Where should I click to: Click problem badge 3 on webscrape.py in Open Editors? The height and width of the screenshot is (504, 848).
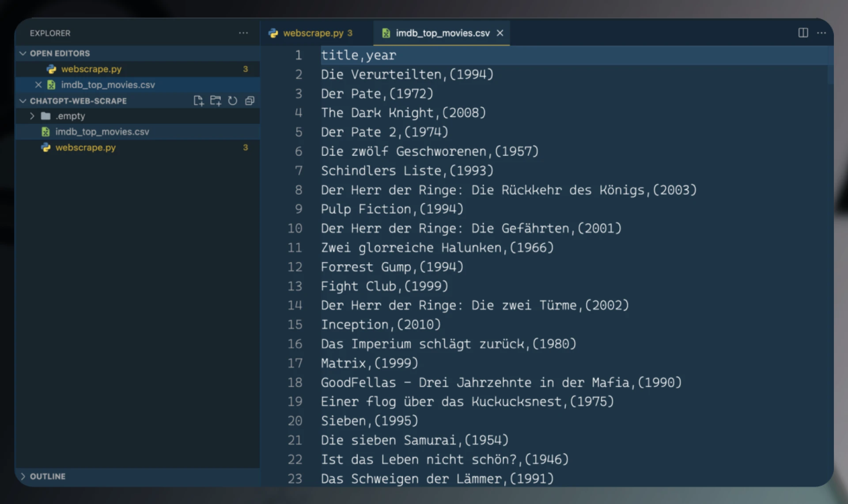(246, 69)
